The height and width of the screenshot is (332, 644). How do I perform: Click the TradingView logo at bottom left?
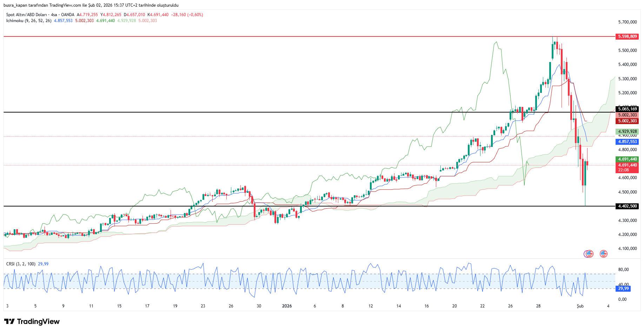32,321
